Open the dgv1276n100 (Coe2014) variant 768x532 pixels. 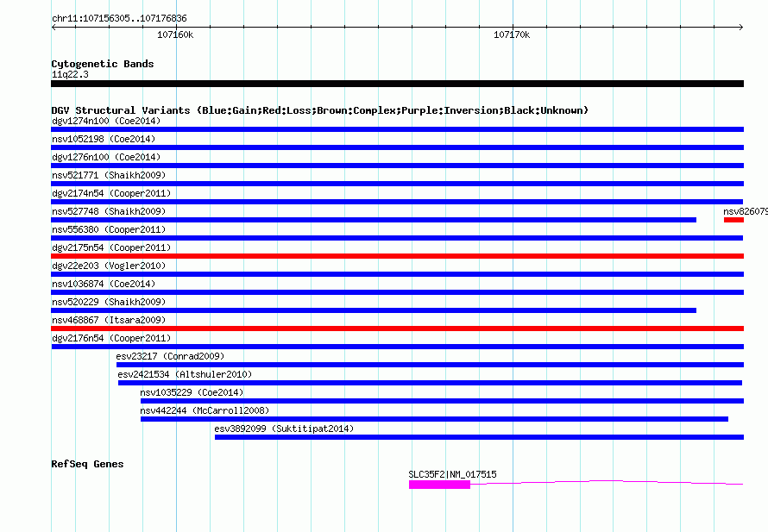[397, 166]
